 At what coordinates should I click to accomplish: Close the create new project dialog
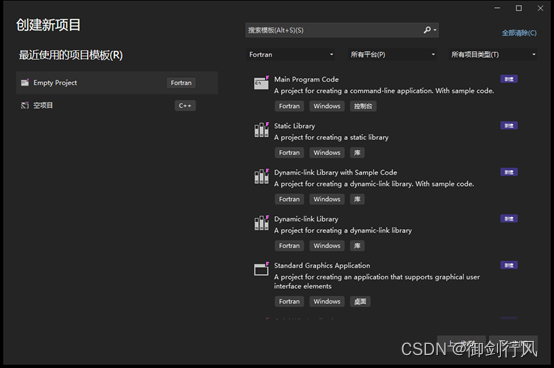540,8
